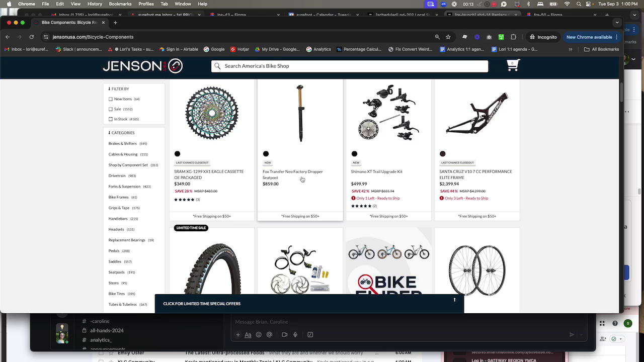Click the camera extension icon in Chrome toolbar
644x362 pixels.
(489, 37)
